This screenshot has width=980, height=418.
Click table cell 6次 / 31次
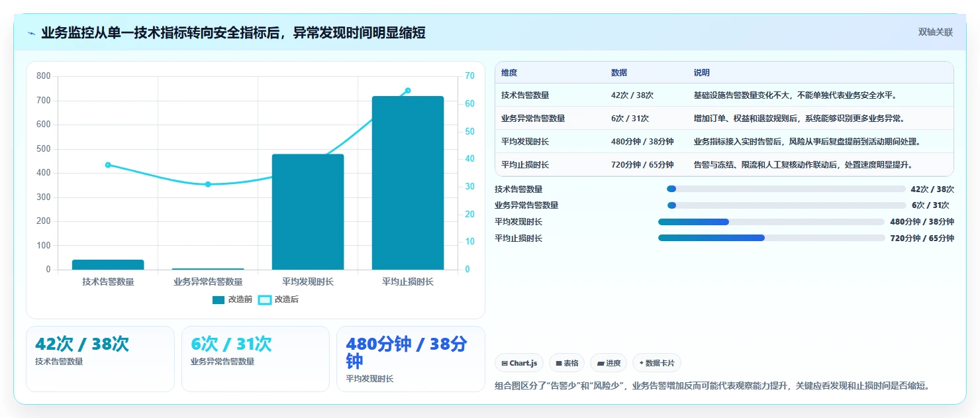630,119
